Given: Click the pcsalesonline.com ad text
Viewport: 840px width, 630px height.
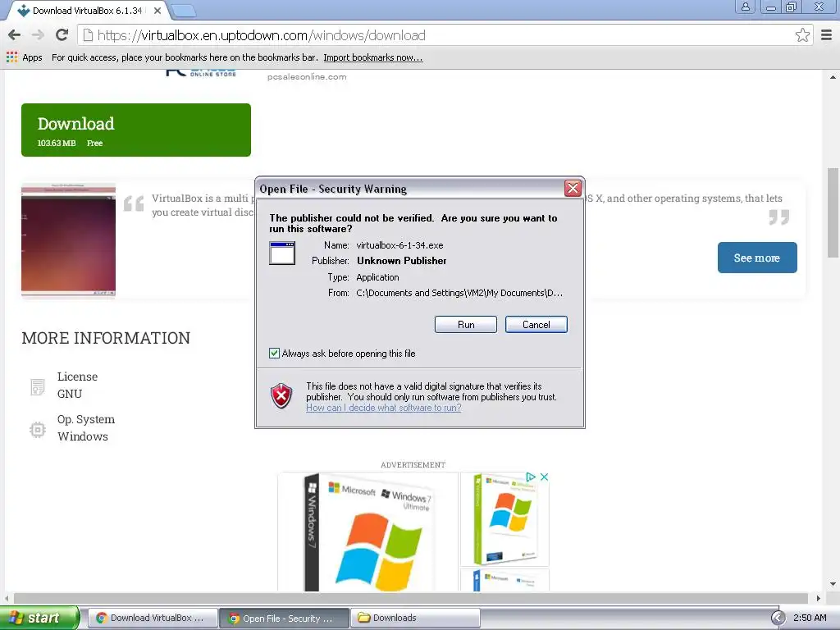Looking at the screenshot, I should 307,76.
